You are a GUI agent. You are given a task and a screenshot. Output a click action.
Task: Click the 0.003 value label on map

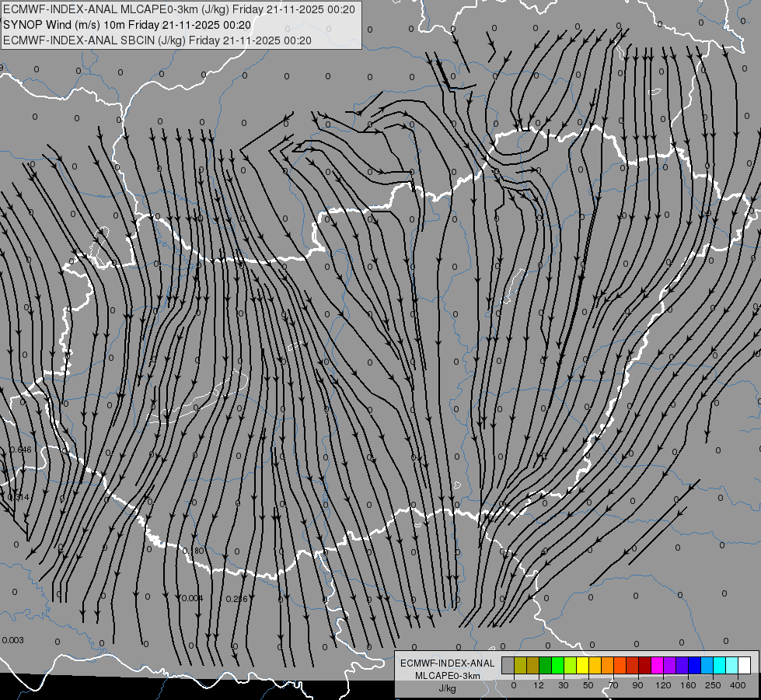(x=12, y=640)
